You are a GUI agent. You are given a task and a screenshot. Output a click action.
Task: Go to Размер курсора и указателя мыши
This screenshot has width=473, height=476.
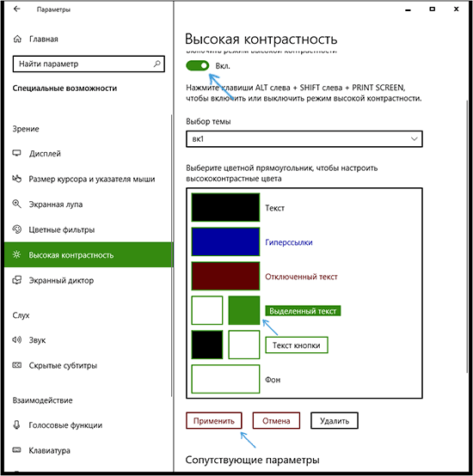pyautogui.click(x=88, y=179)
